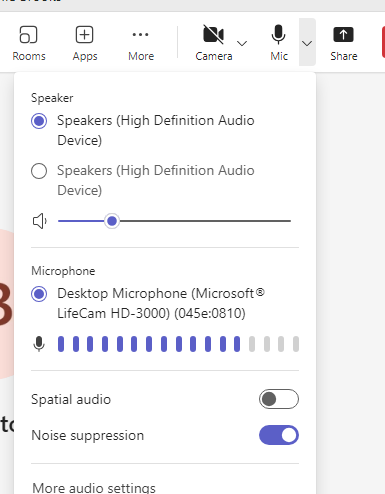Enable the Spatial audio toggle

pyautogui.click(x=279, y=399)
